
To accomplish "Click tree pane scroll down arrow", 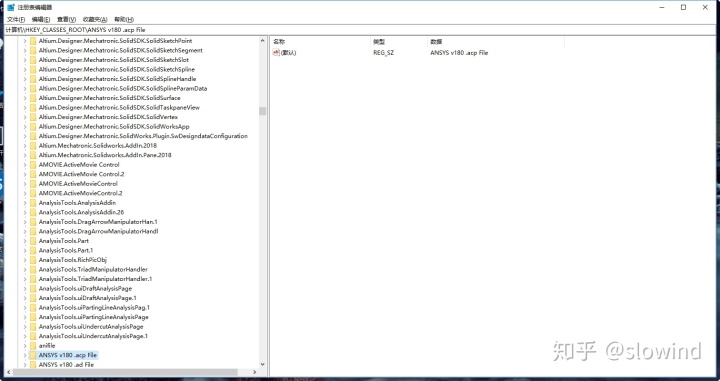I will click(263, 364).
